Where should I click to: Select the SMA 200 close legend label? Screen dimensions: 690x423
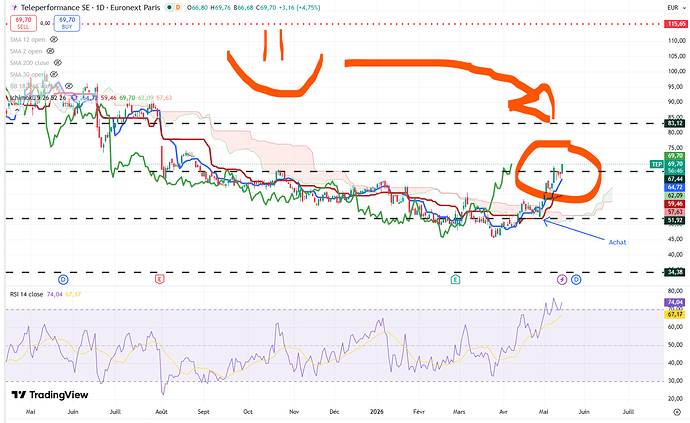pos(29,63)
